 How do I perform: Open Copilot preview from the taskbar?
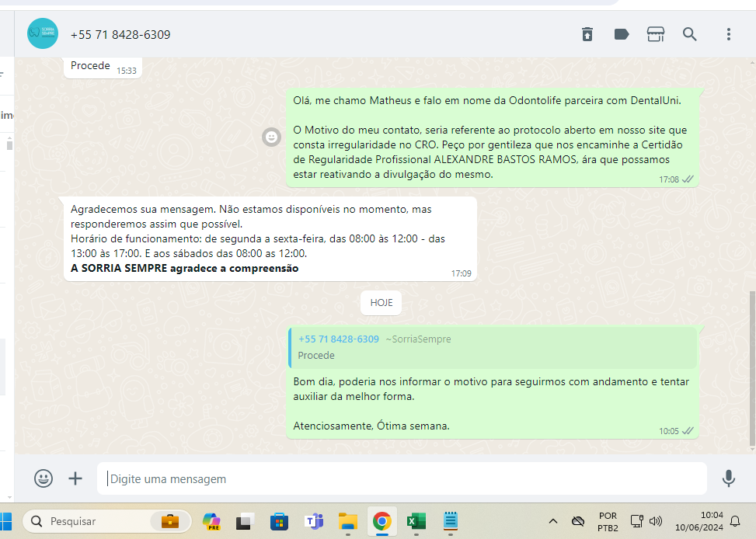tap(211, 521)
